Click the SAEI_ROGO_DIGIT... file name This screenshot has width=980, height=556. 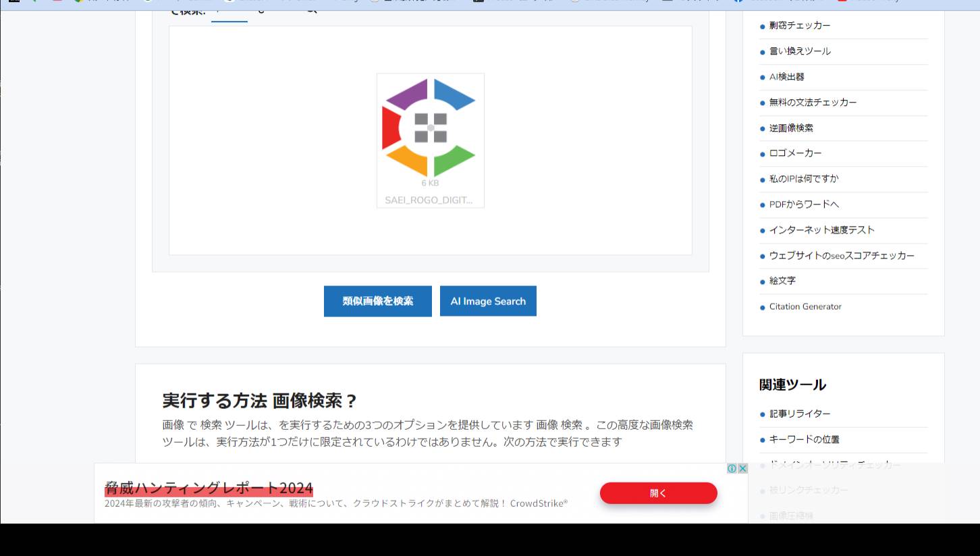click(429, 200)
